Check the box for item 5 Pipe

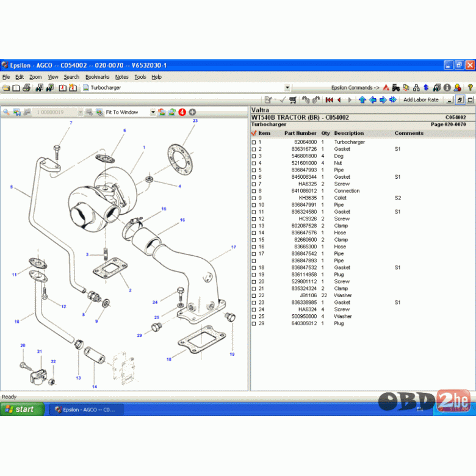[254, 170]
